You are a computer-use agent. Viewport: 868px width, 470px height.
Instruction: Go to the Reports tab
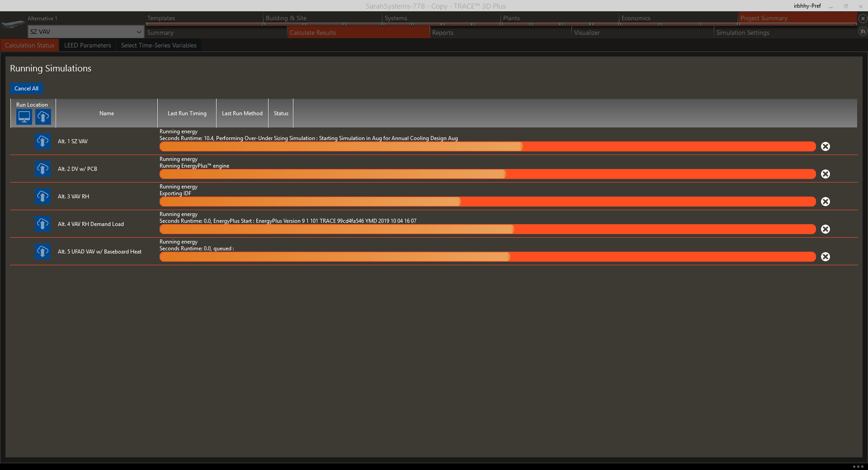(442, 32)
